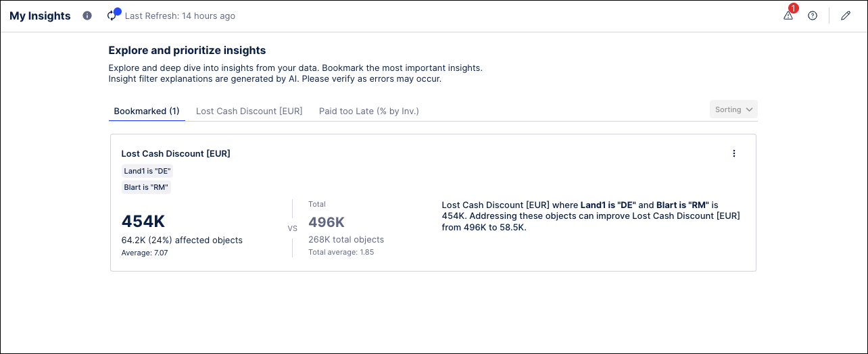Click the My Insights page title
This screenshot has width=868, height=354.
pyautogui.click(x=40, y=16)
